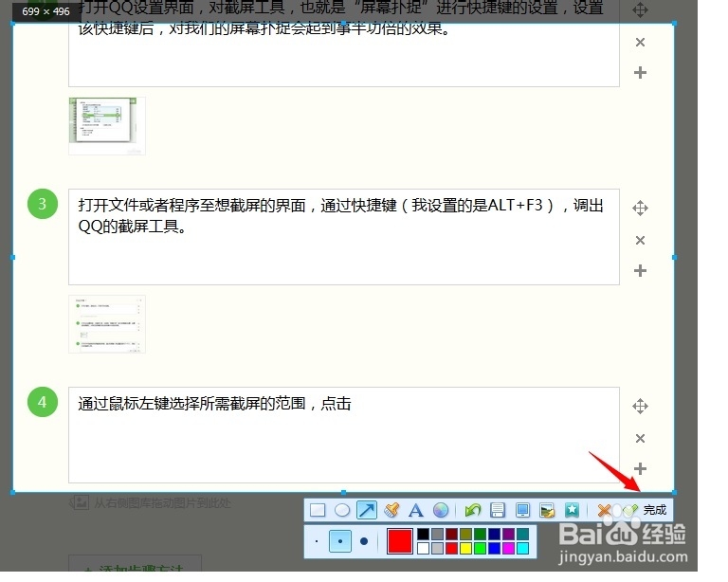
Task: Choose the largest line thickness dot
Action: click(x=364, y=541)
